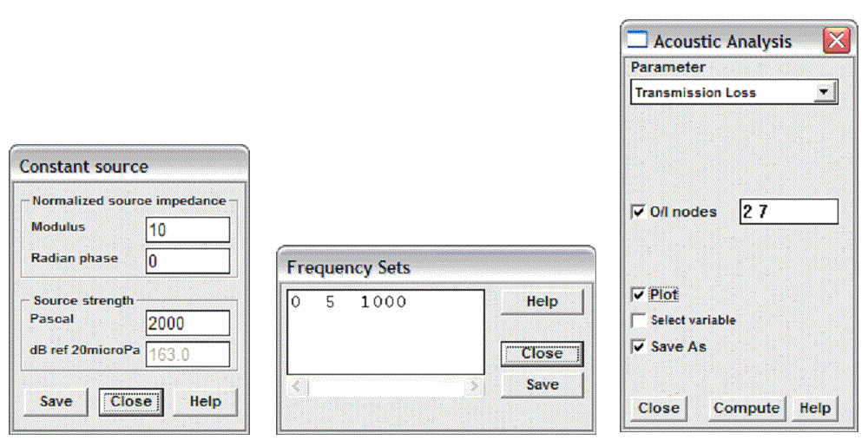Toggle the Save As checkbox
Screen dimensions: 868x440
[x=640, y=346]
